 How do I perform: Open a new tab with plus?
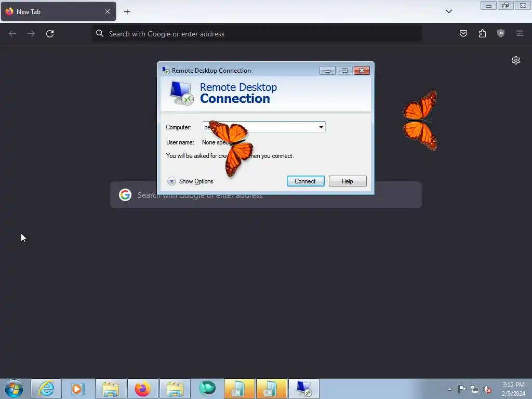coord(127,12)
